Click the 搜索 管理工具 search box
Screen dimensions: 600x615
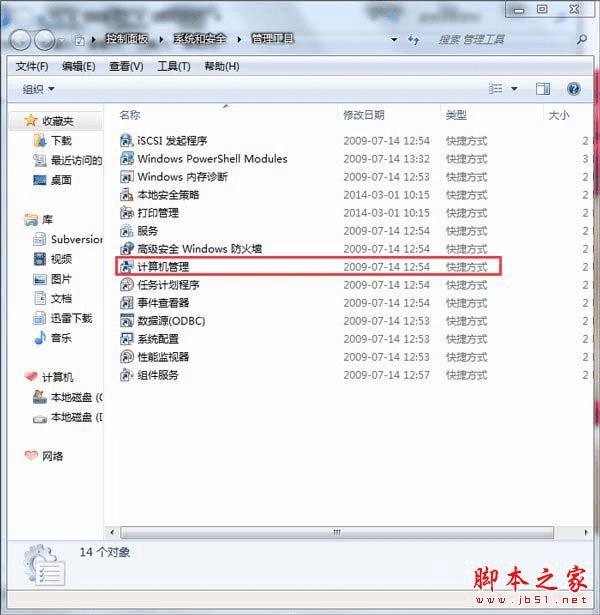pos(504,39)
